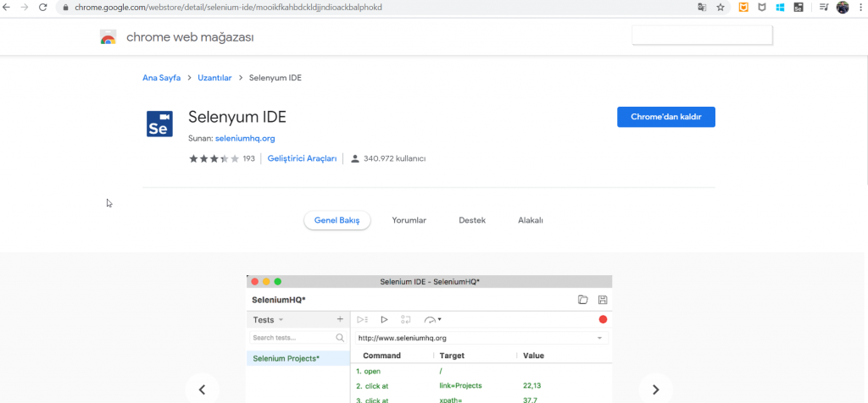Screen dimensions: 868x403
Task: Select the 'Genel Bakış' tab
Action: tap(337, 220)
